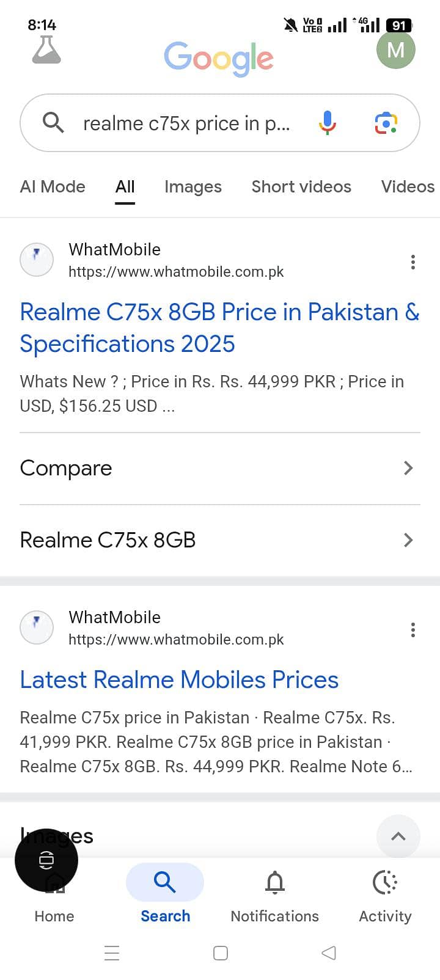
Task: Open your Google account avatar
Action: point(396,49)
